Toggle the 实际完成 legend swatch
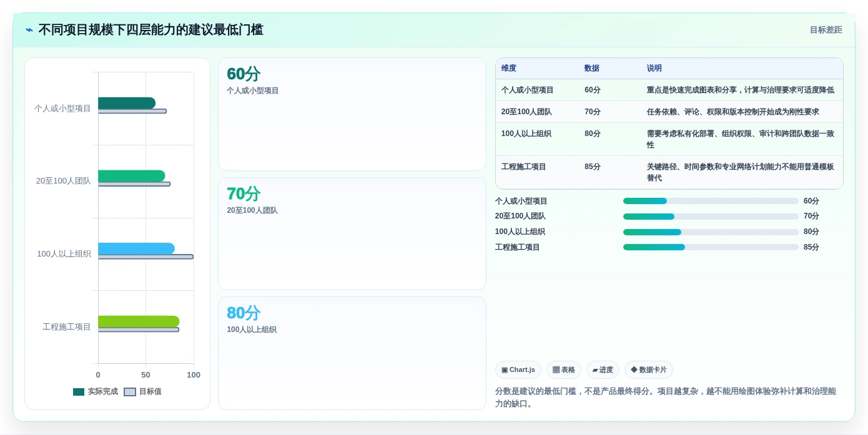This screenshot has height=435, width=868. (79, 392)
